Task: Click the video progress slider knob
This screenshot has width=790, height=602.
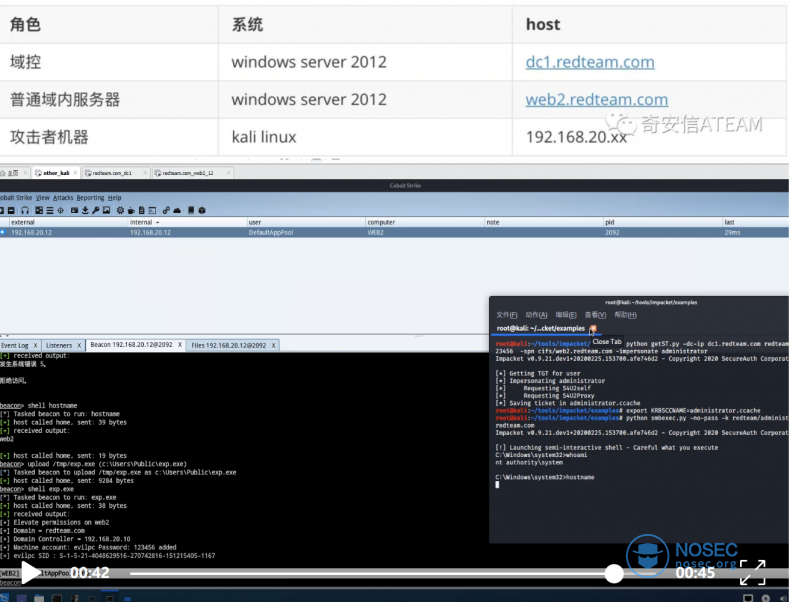Action: coord(614,574)
